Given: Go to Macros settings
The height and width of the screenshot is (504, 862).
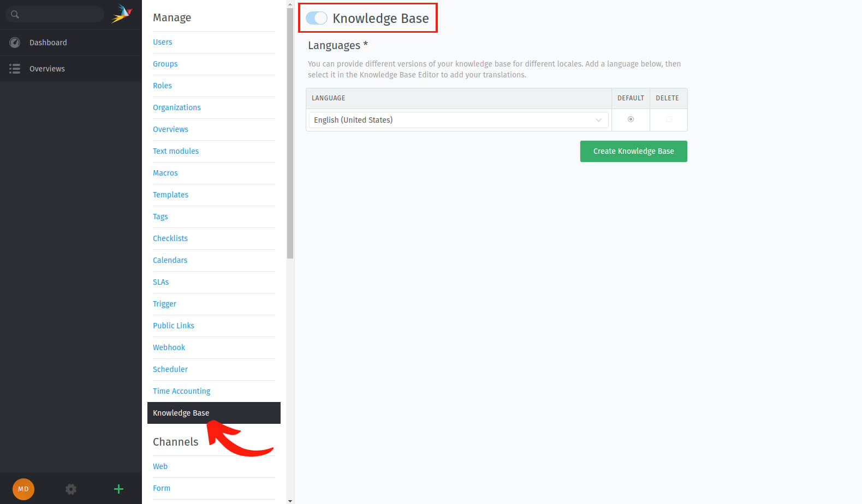Looking at the screenshot, I should (165, 173).
